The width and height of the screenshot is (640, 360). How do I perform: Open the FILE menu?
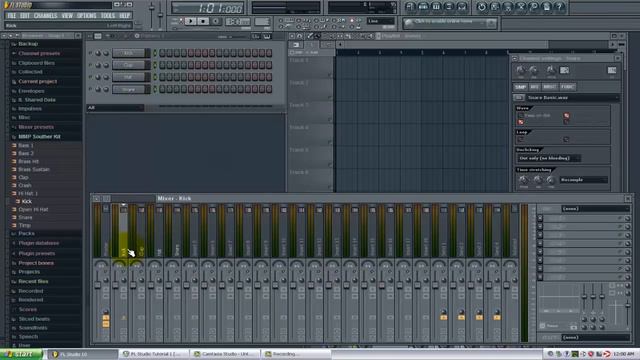tap(11, 16)
